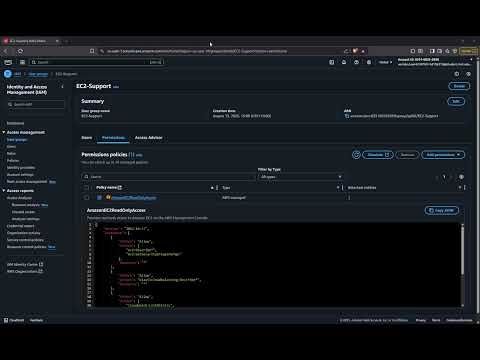Image resolution: width=480 pixels, height=360 pixels.
Task: Click the Remove policy button
Action: pyautogui.click(x=407, y=155)
